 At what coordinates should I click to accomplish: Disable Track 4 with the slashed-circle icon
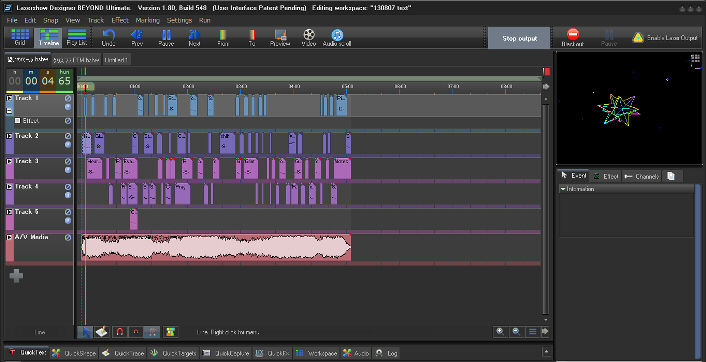coord(68,186)
